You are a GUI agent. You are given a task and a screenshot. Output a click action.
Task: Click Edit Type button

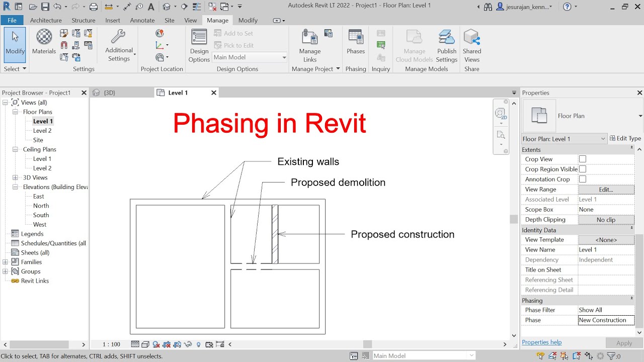pos(625,138)
